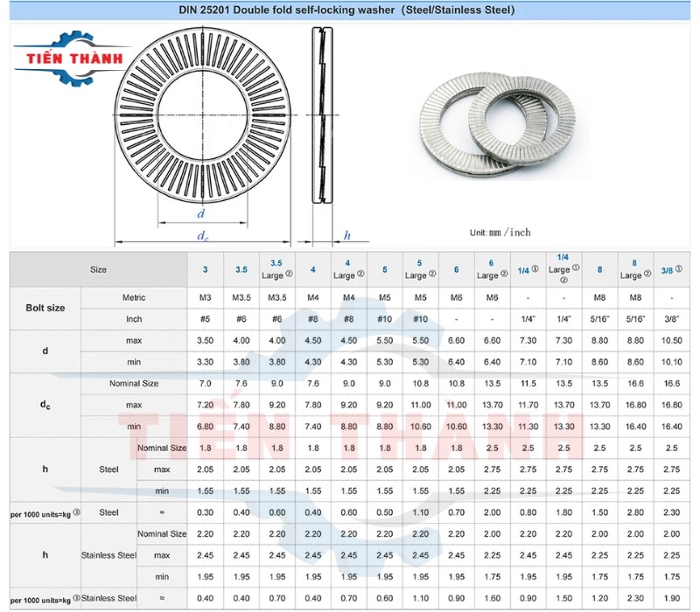Click the '11.30' dc min value
The height and width of the screenshot is (612, 700).
[528, 427]
